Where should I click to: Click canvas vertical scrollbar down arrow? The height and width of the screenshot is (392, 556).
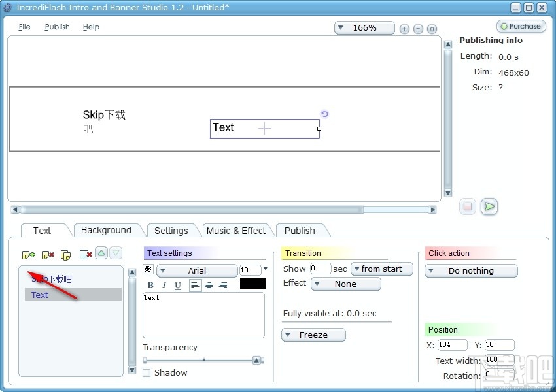(448, 193)
